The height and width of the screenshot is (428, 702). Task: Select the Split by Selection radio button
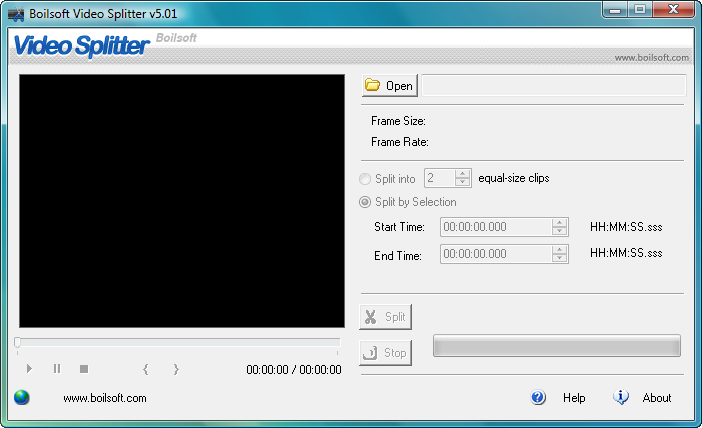[x=365, y=202]
